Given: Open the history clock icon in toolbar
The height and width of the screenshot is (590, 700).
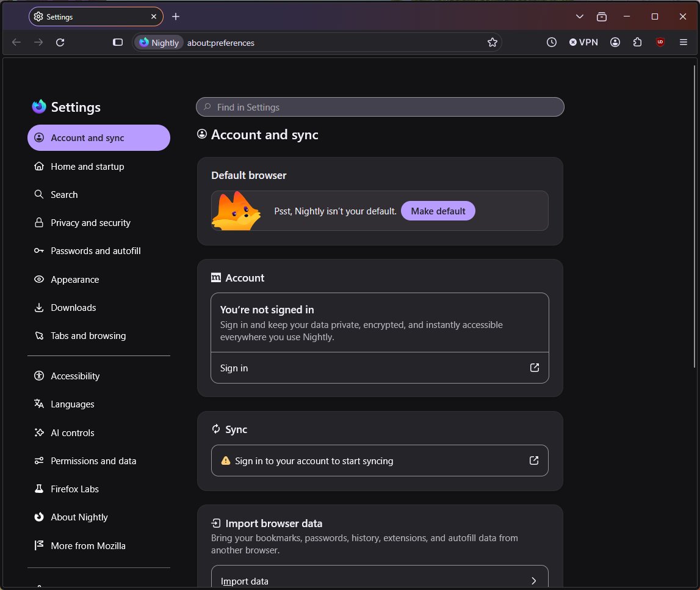Looking at the screenshot, I should [551, 42].
